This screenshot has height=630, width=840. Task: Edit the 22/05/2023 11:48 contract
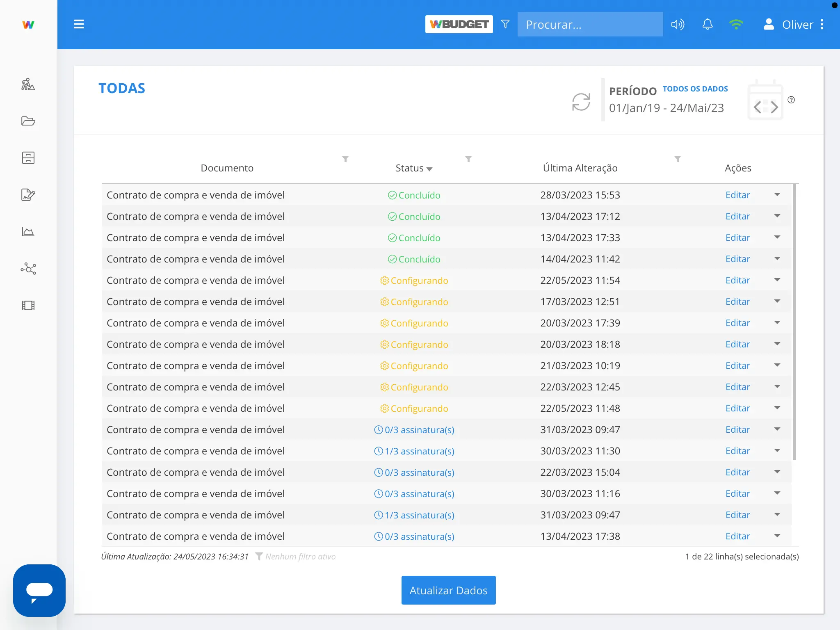tap(737, 408)
